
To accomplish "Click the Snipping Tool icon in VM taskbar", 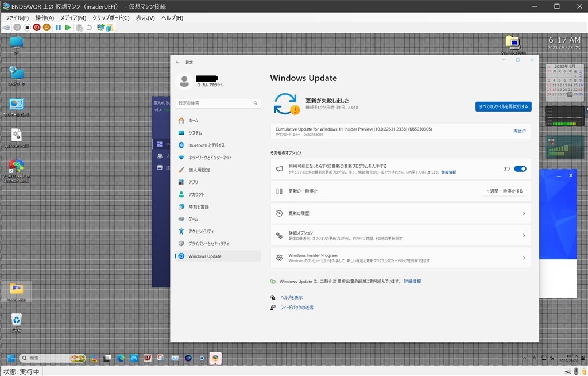I will point(161,358).
